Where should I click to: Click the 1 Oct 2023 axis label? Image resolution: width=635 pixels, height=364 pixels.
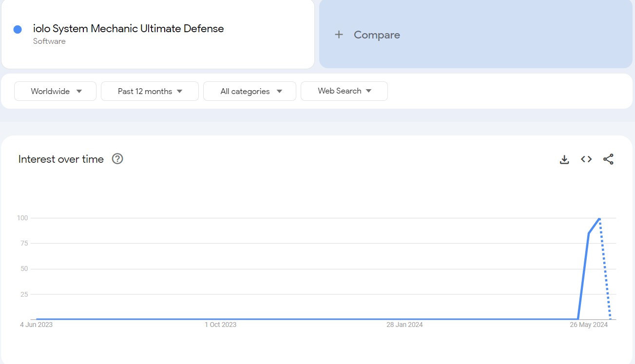pyautogui.click(x=220, y=325)
